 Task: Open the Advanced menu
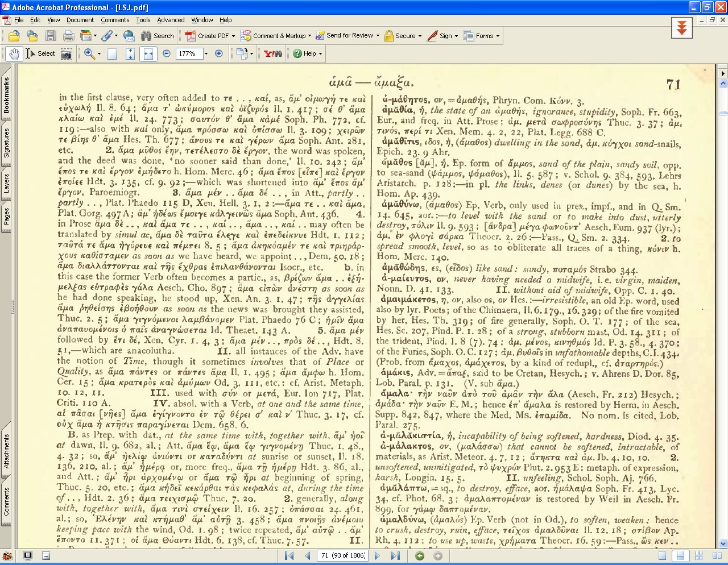tap(171, 20)
